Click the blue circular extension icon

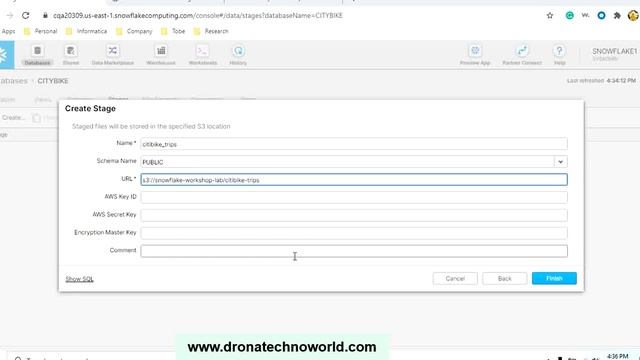click(x=601, y=16)
